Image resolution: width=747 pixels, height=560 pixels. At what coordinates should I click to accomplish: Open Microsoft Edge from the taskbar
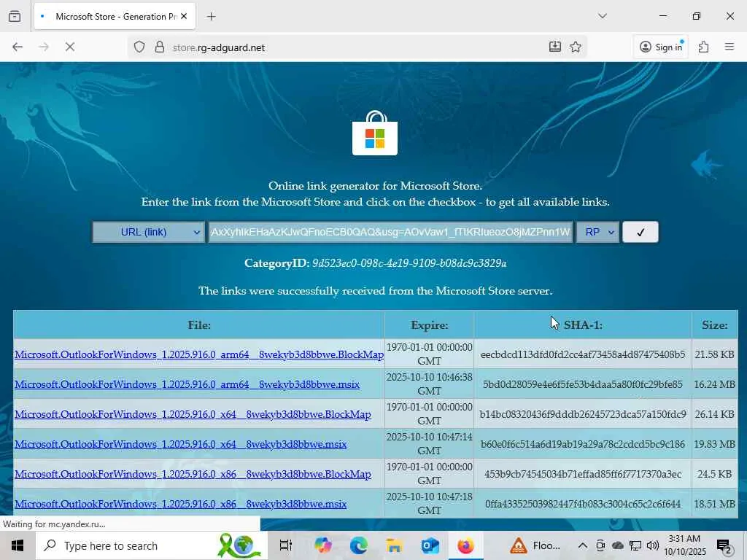coord(359,545)
